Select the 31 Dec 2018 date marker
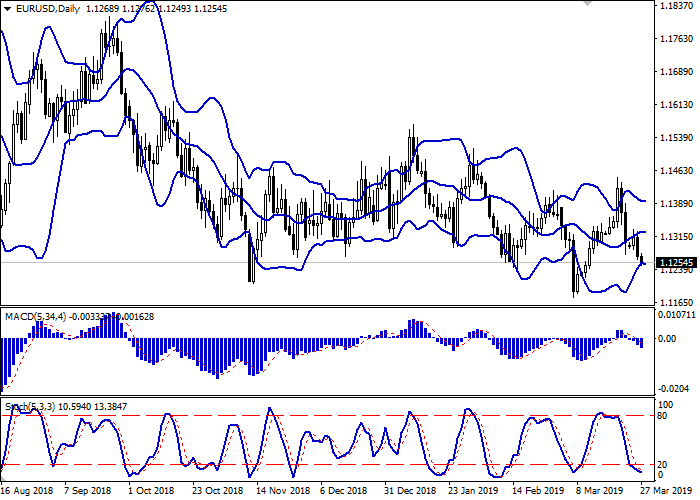This screenshot has width=700, height=500. click(408, 492)
